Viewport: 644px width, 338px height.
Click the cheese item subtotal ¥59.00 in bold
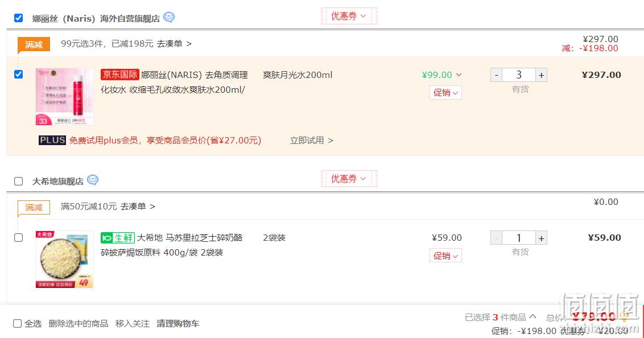(x=605, y=238)
